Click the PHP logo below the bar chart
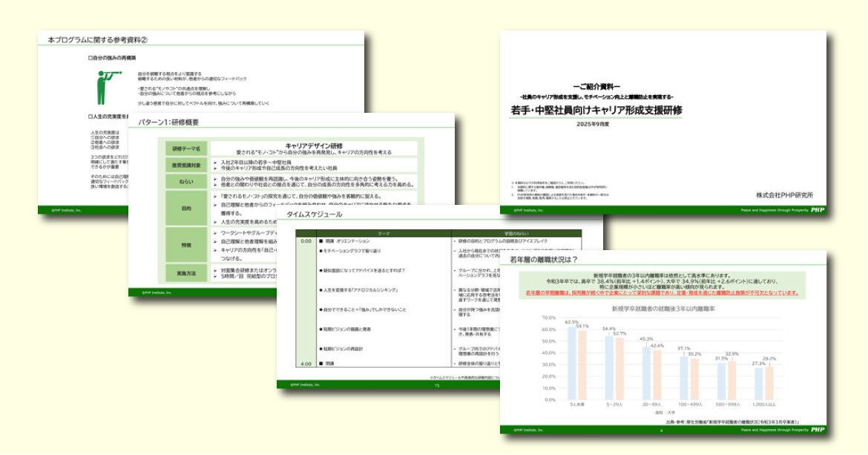 (818, 430)
